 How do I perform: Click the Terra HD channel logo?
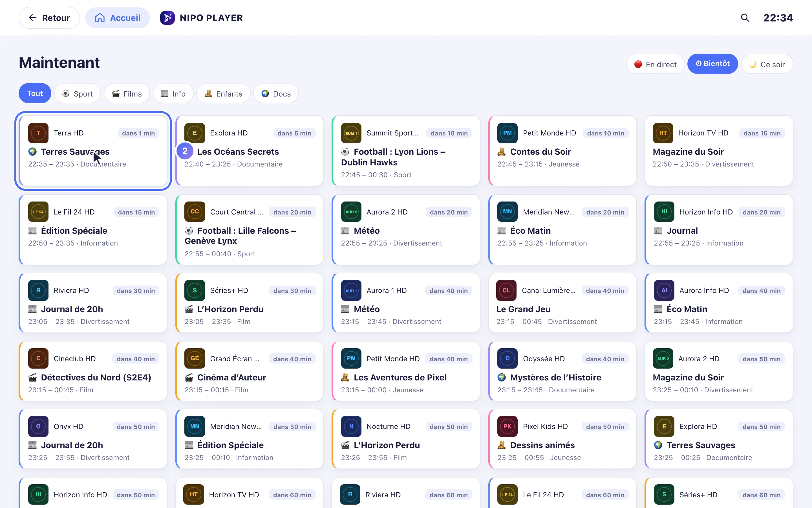pyautogui.click(x=38, y=133)
